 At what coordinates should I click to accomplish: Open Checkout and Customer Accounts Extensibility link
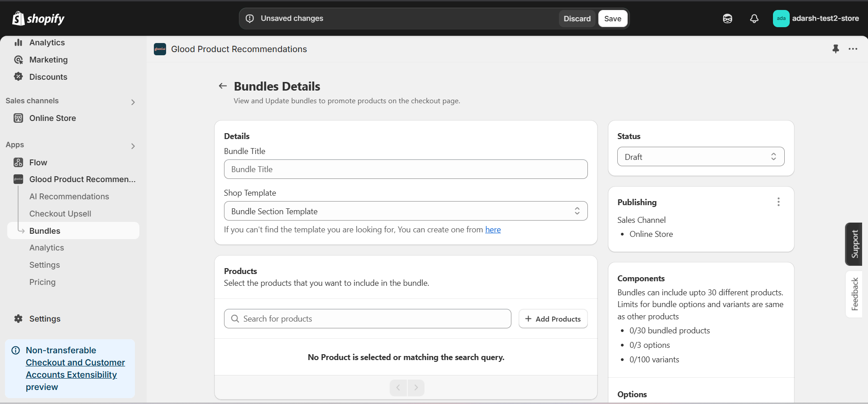75,369
